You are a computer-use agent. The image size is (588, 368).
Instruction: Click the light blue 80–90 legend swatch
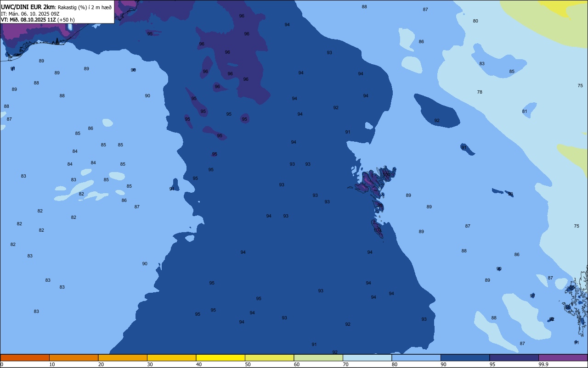(x=416, y=357)
